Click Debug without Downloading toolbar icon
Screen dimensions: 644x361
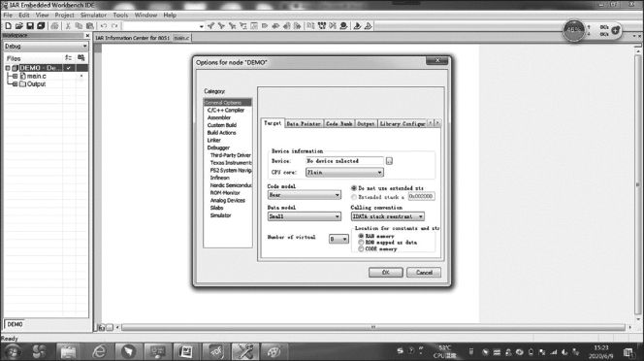368,26
